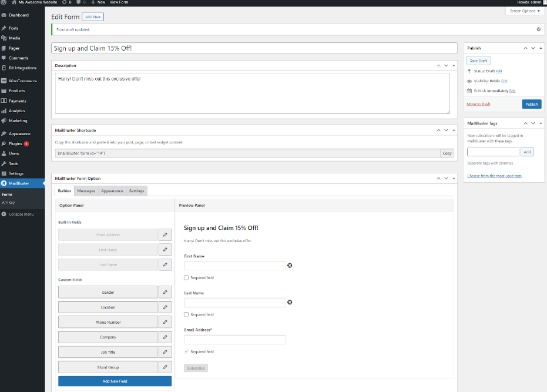Click the pencil icon next to Gender field
Image resolution: width=547 pixels, height=392 pixels.
(165, 292)
